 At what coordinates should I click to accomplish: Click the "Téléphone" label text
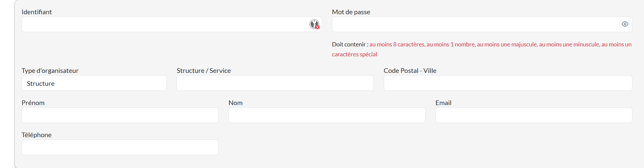37,135
